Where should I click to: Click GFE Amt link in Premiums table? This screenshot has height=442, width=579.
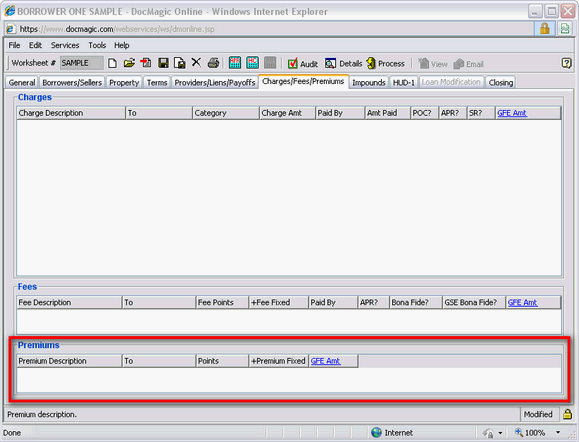point(325,361)
